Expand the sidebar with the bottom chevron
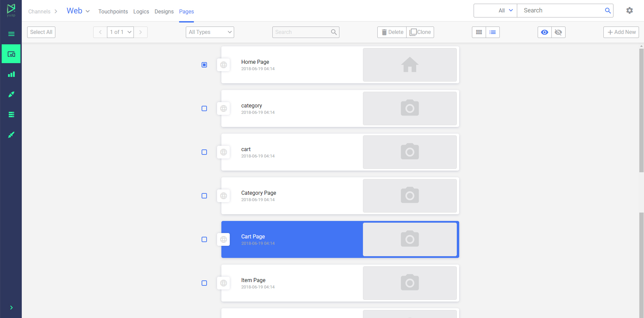Viewport: 644px width, 318px height. point(11,308)
